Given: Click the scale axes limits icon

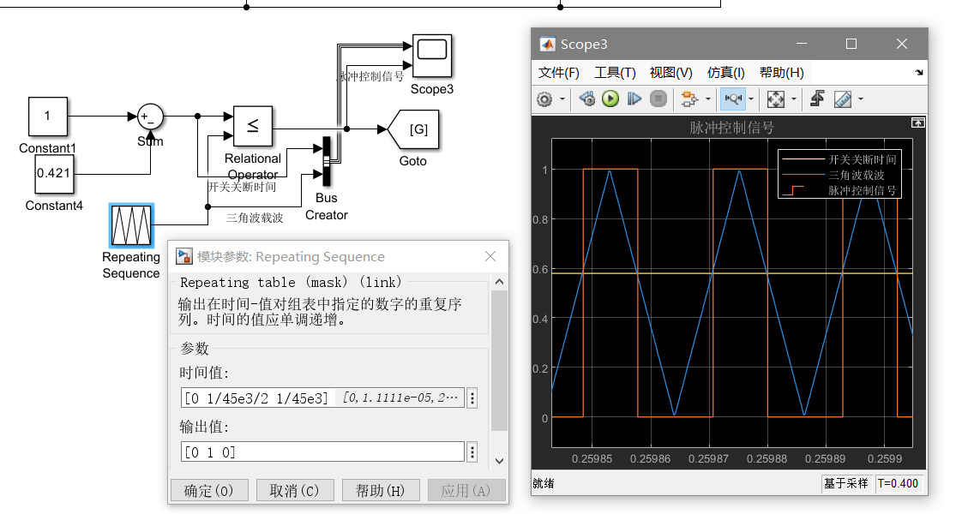Looking at the screenshot, I should [776, 99].
